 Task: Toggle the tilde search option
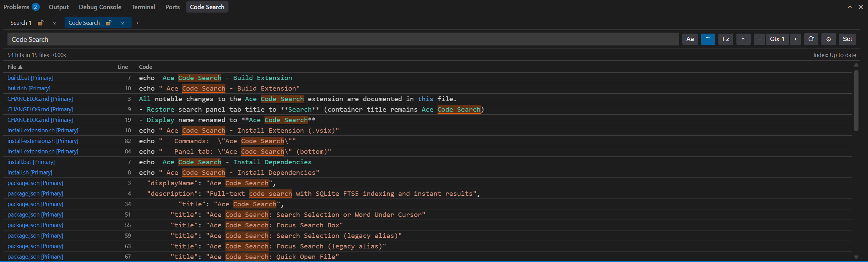click(x=743, y=39)
